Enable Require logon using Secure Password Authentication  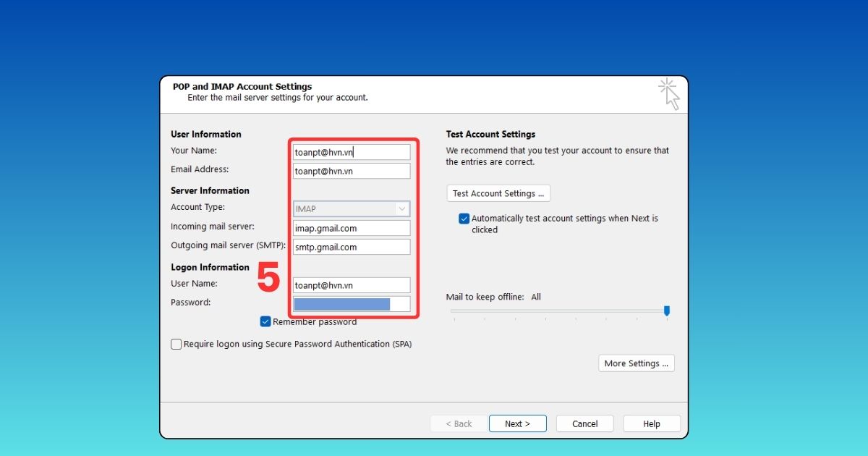point(176,344)
